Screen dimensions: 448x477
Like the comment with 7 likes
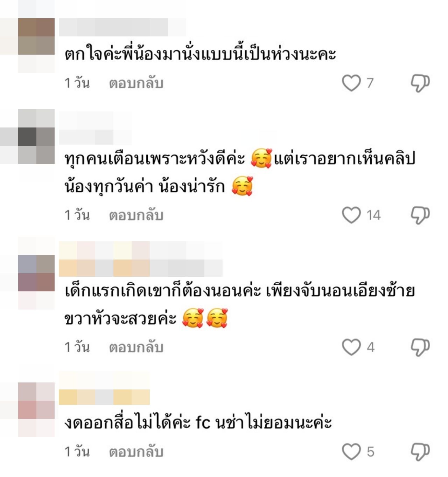(351, 83)
